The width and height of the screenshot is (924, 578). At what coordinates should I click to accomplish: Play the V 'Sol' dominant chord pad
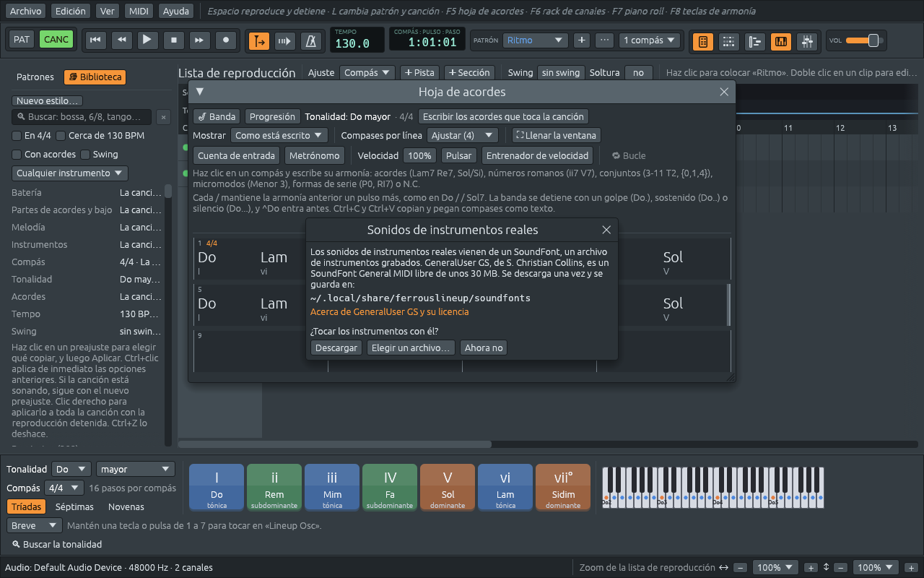pos(448,488)
